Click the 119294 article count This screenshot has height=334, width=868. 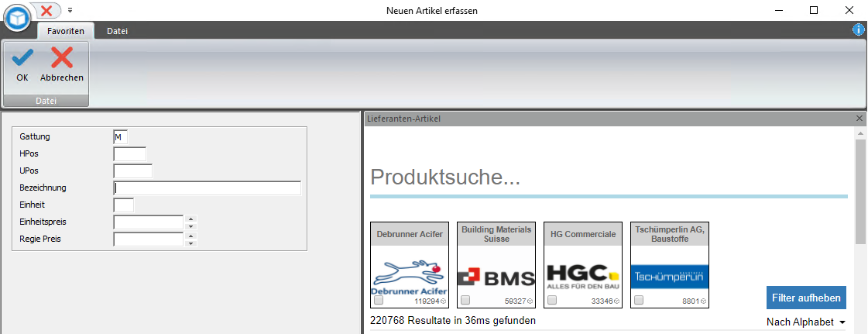click(427, 301)
